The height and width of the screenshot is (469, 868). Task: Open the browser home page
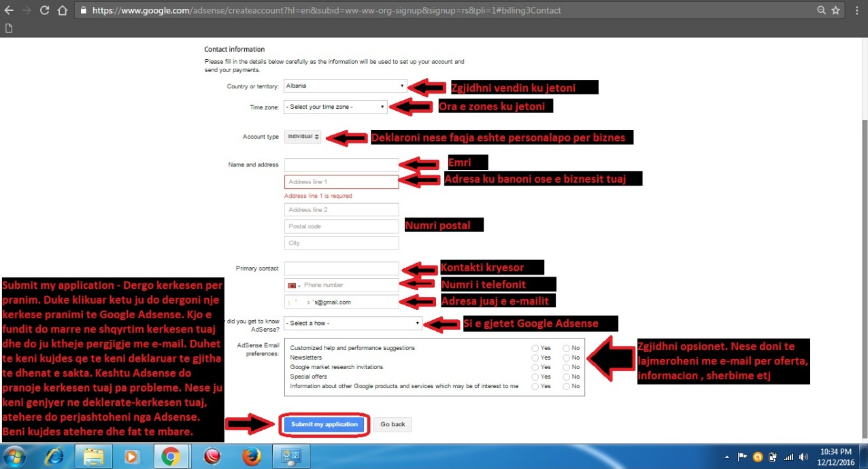pyautogui.click(x=63, y=11)
